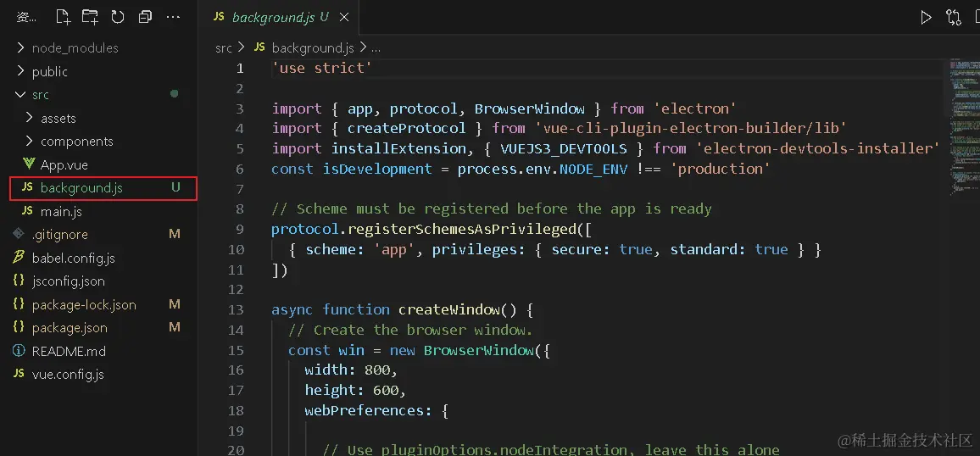
Task: Run the code with the play icon
Action: coord(926,18)
